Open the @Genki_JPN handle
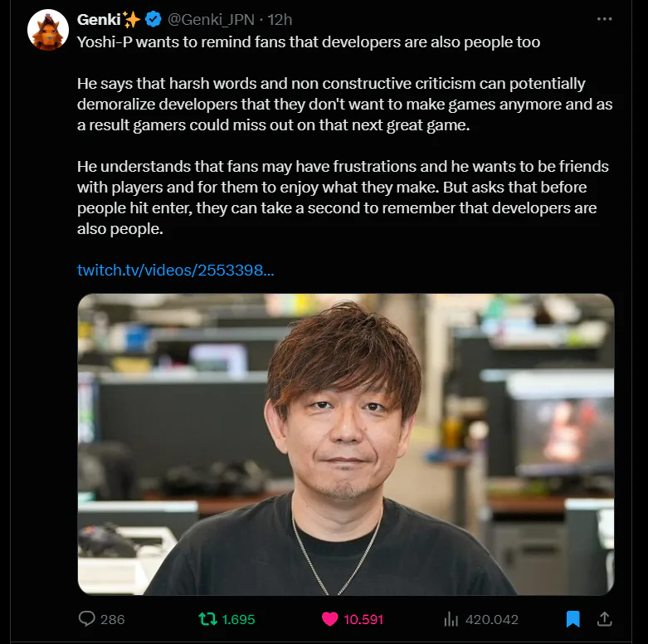This screenshot has height=644, width=648. [211, 19]
